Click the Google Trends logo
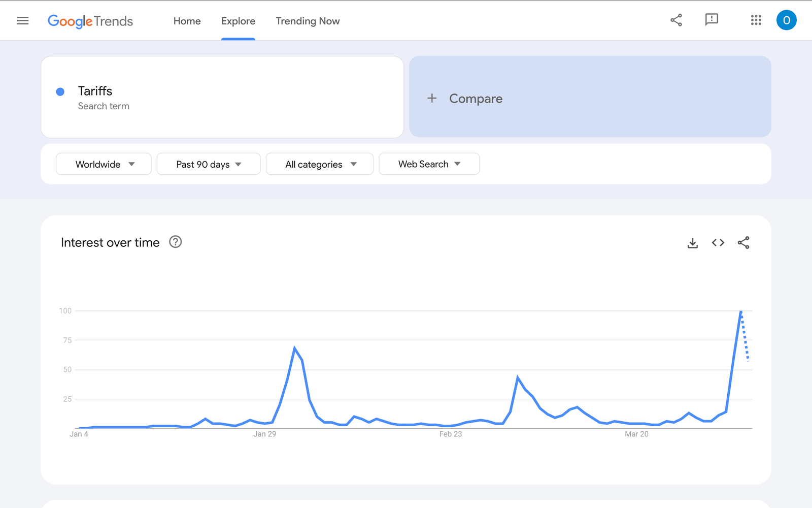The height and width of the screenshot is (508, 812). (x=90, y=21)
